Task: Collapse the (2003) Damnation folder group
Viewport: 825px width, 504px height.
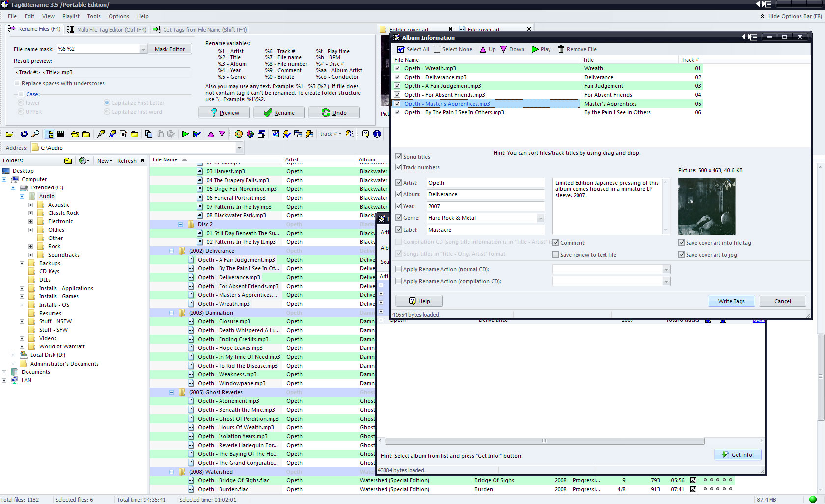Action: tap(172, 313)
